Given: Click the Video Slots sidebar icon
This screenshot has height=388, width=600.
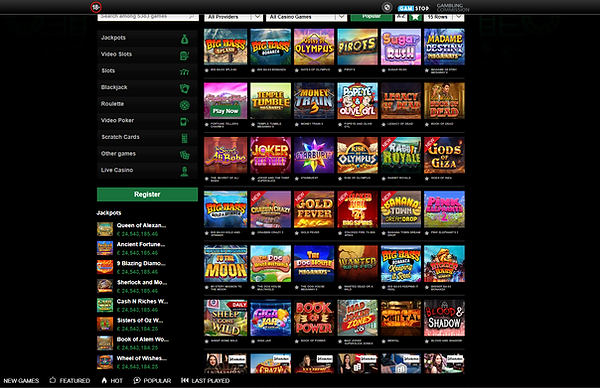Looking at the screenshot, I should (x=184, y=55).
